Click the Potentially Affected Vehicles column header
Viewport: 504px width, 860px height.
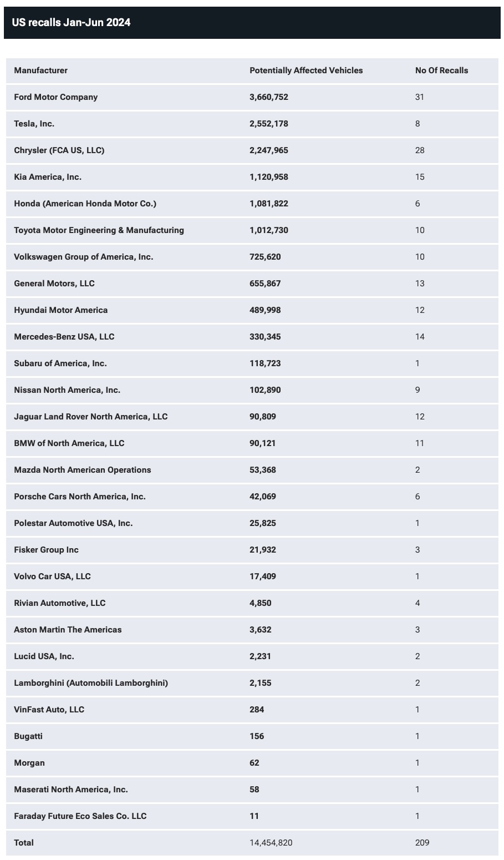(x=306, y=70)
